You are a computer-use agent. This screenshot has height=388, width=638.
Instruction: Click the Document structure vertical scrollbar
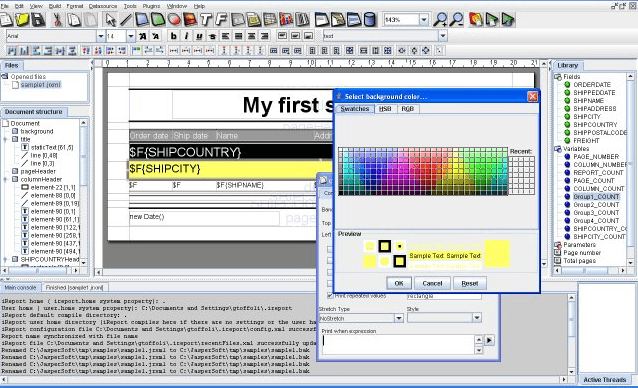pyautogui.click(x=83, y=193)
